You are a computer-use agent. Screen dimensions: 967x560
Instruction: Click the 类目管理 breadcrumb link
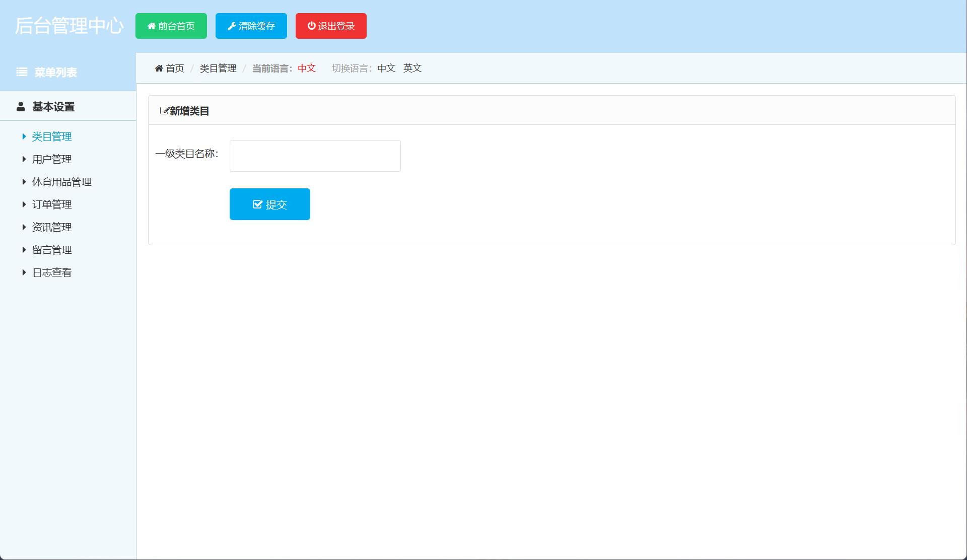pyautogui.click(x=218, y=68)
